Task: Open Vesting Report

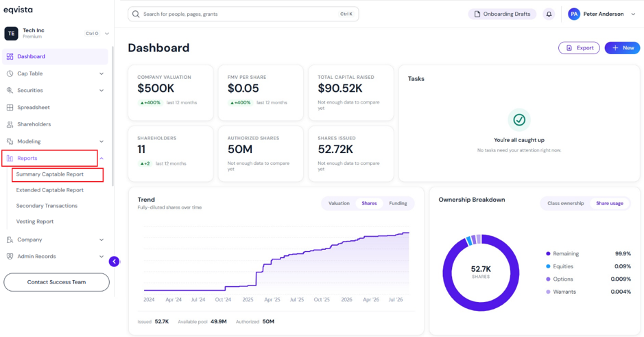Action: tap(35, 222)
